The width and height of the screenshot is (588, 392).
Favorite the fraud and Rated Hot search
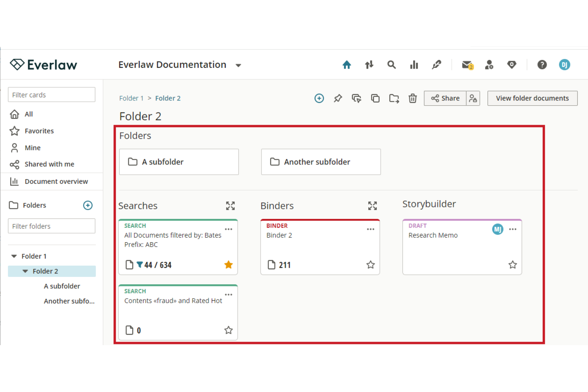point(228,330)
